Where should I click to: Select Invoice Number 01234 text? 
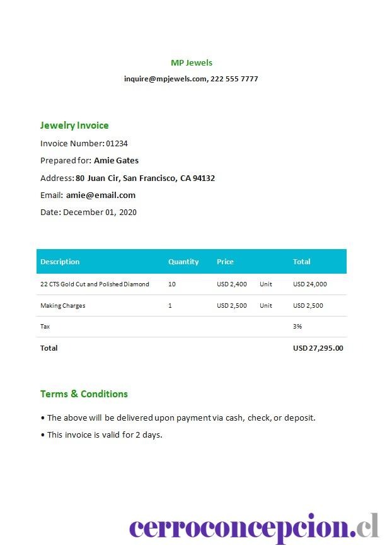pos(84,144)
